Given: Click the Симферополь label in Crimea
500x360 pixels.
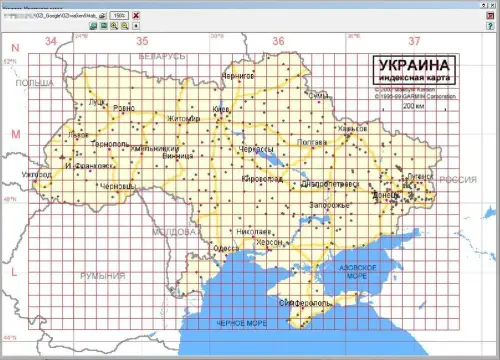Looking at the screenshot, I should coord(305,303).
